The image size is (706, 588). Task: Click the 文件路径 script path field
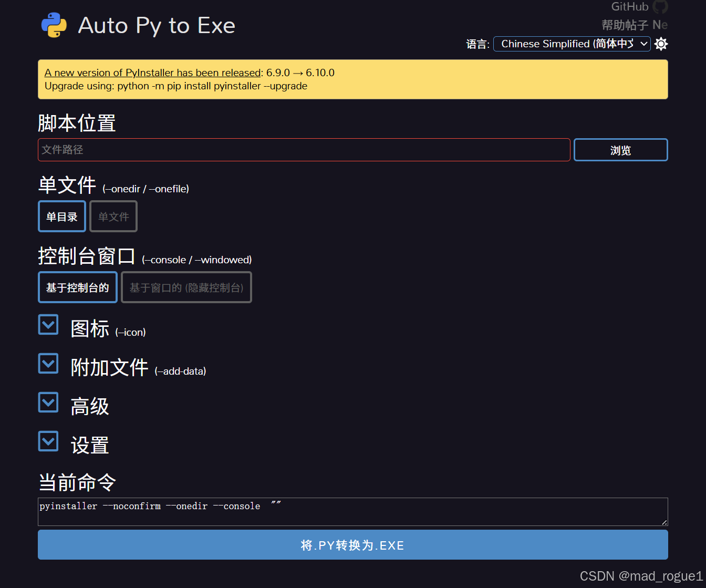(x=304, y=150)
